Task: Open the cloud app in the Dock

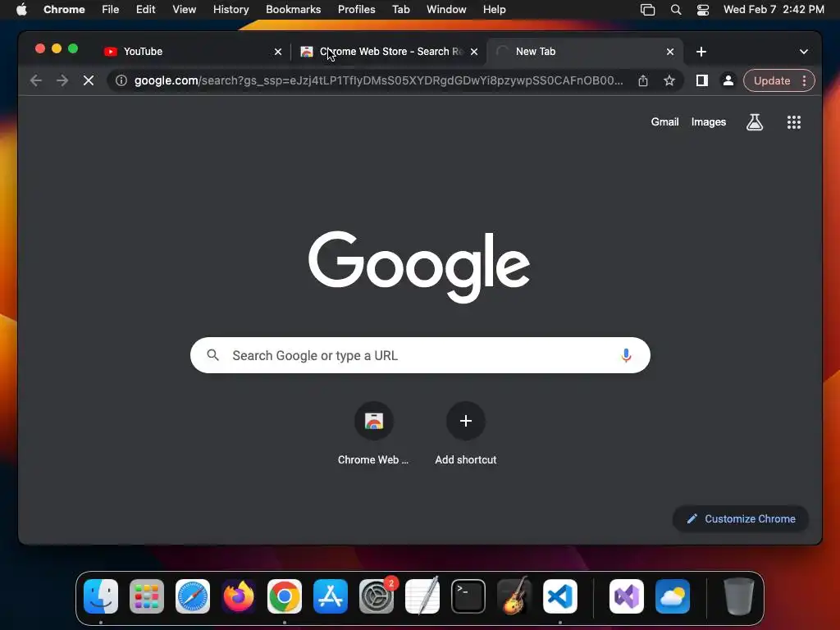Action: [673, 596]
